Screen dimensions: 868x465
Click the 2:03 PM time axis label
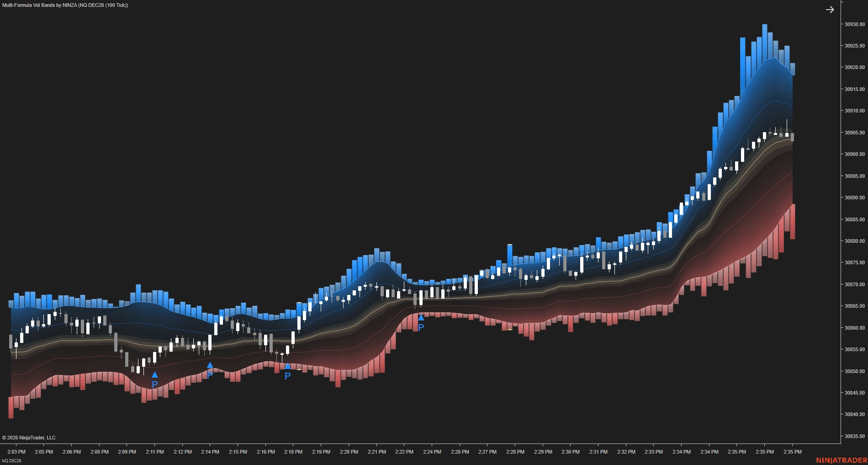coord(16,452)
